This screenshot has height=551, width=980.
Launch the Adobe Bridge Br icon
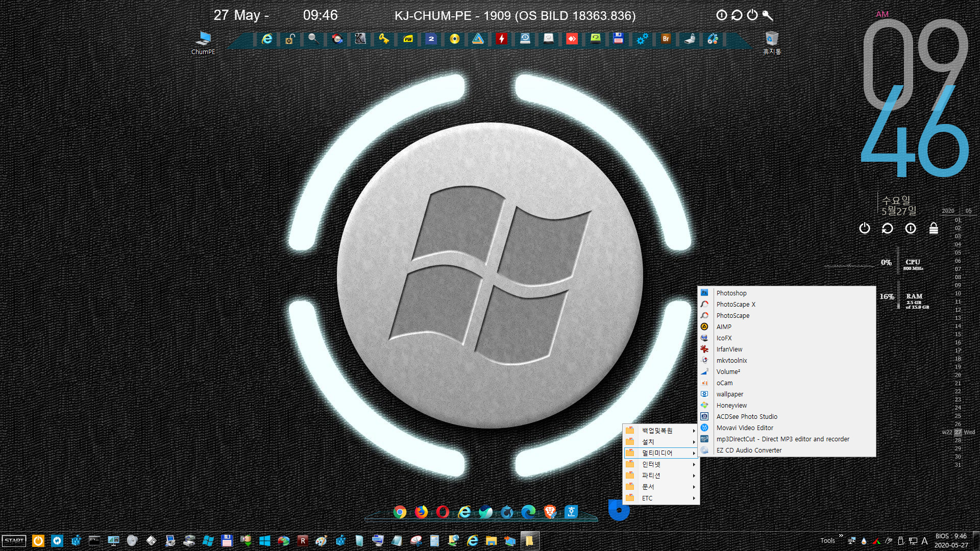666,39
